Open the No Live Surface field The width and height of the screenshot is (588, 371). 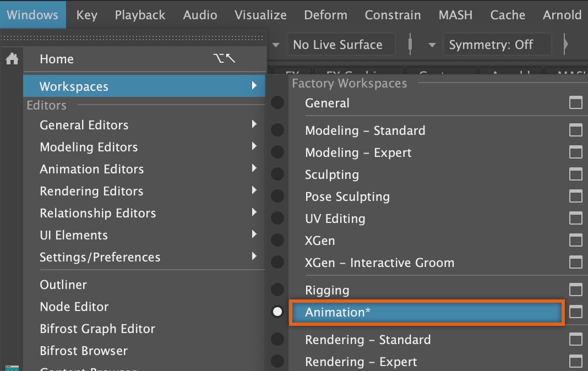(x=341, y=45)
